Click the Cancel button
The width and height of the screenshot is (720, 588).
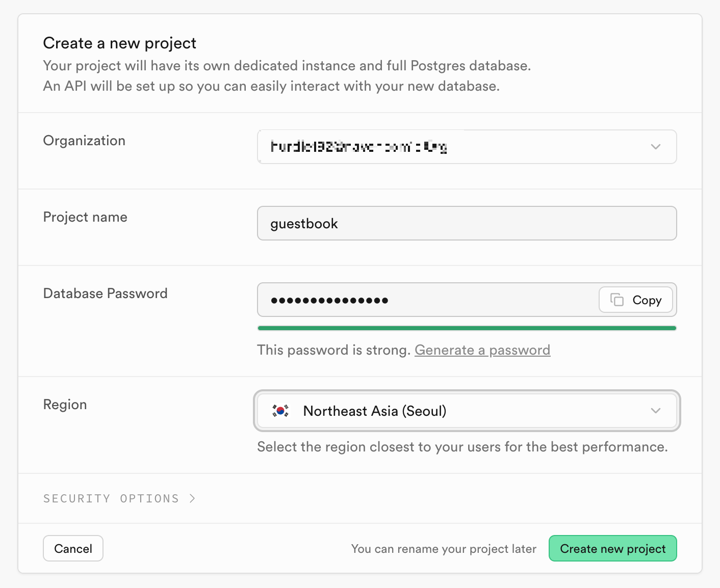click(x=73, y=548)
